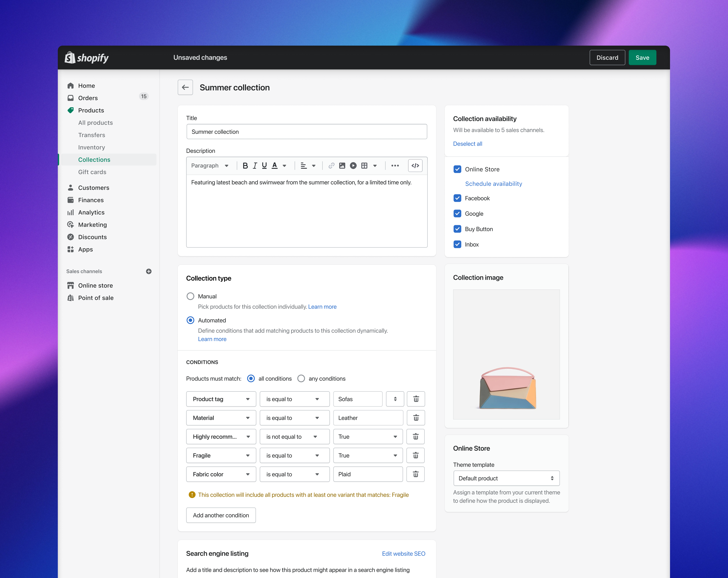Discard the unsaved changes

(x=607, y=58)
